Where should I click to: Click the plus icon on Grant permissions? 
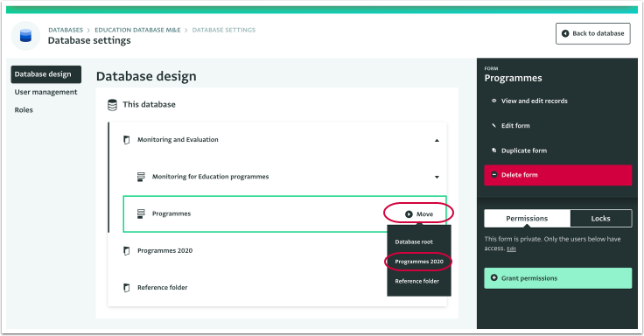pyautogui.click(x=494, y=278)
